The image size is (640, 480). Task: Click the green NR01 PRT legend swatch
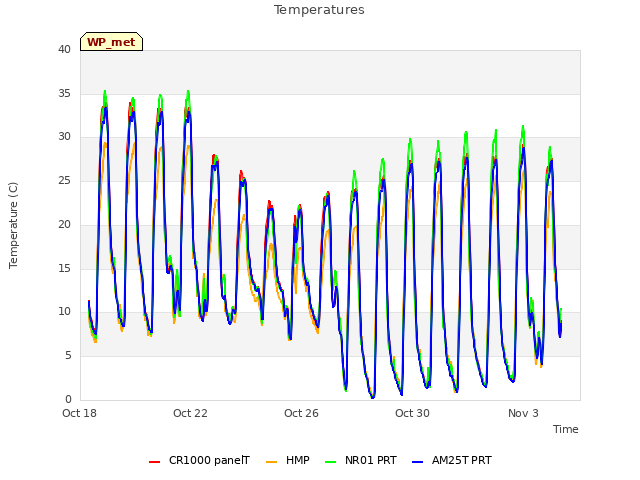pos(331,462)
